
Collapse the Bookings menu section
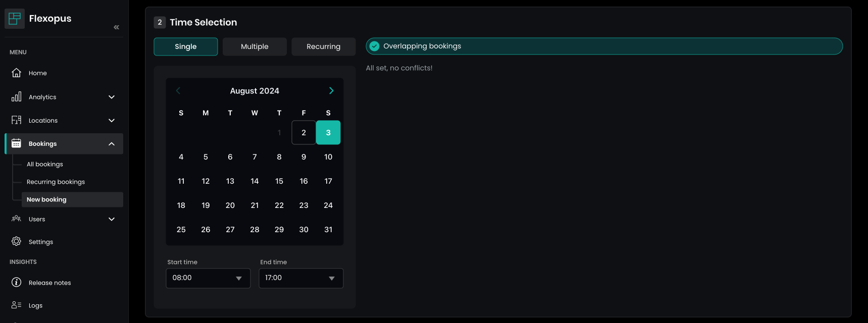(x=112, y=144)
